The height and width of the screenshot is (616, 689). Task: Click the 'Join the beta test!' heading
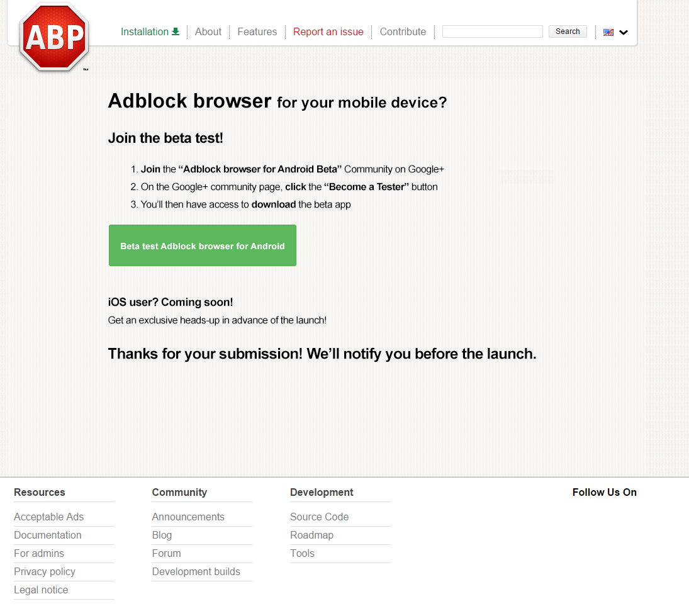pyautogui.click(x=165, y=138)
